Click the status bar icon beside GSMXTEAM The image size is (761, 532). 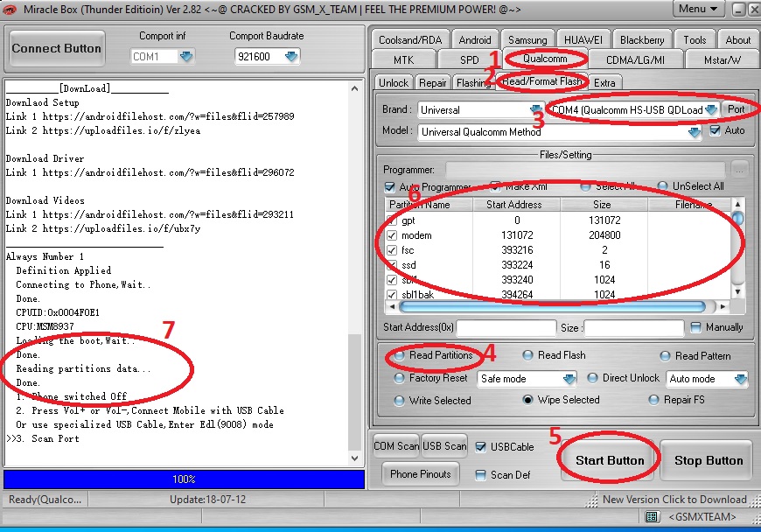click(x=656, y=517)
